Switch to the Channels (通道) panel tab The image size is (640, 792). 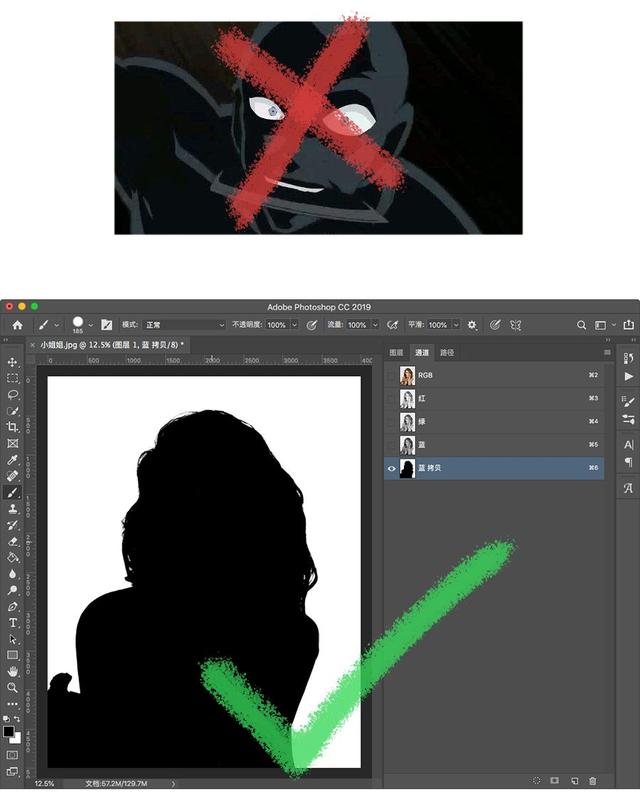click(422, 353)
